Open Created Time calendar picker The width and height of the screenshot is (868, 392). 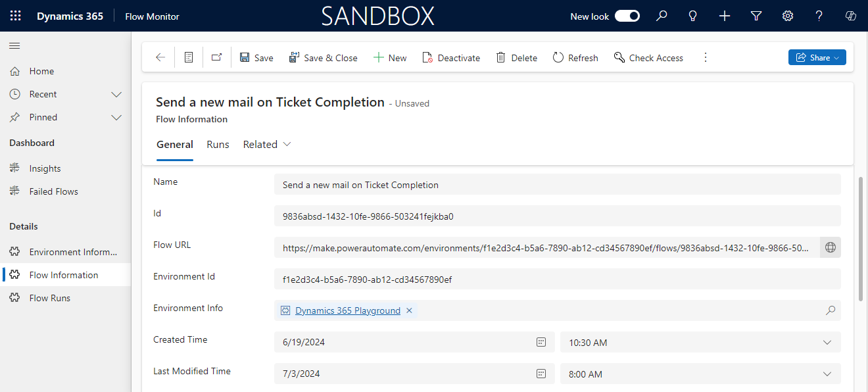pos(541,342)
